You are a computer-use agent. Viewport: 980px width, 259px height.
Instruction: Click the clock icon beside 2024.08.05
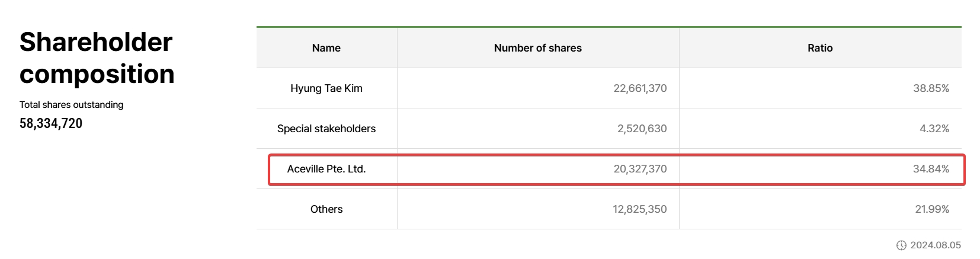click(901, 245)
